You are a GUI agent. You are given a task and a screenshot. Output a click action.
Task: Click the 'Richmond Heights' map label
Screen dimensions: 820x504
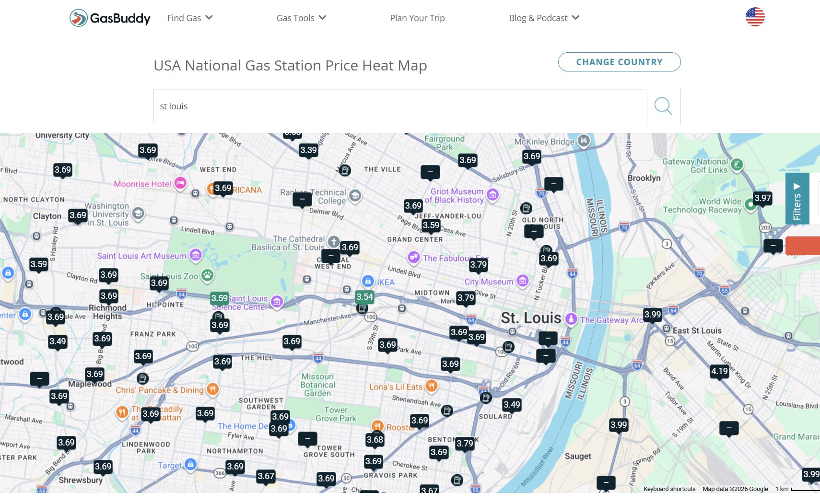point(107,312)
